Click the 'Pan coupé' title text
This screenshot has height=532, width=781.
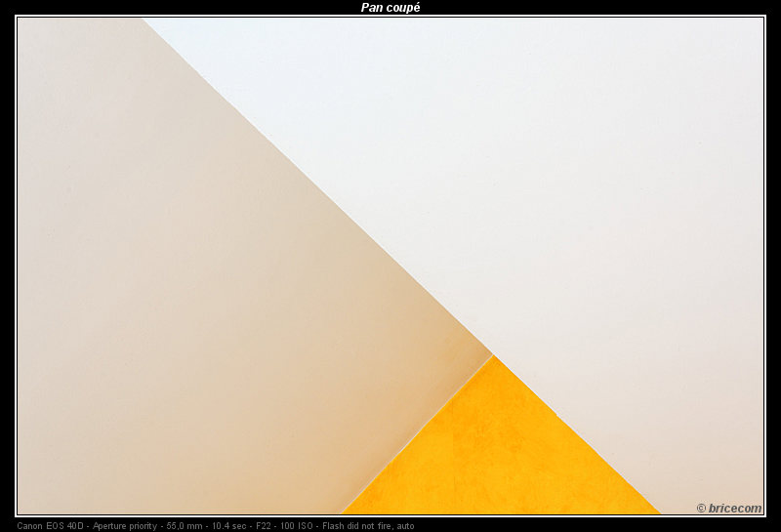tap(390, 8)
